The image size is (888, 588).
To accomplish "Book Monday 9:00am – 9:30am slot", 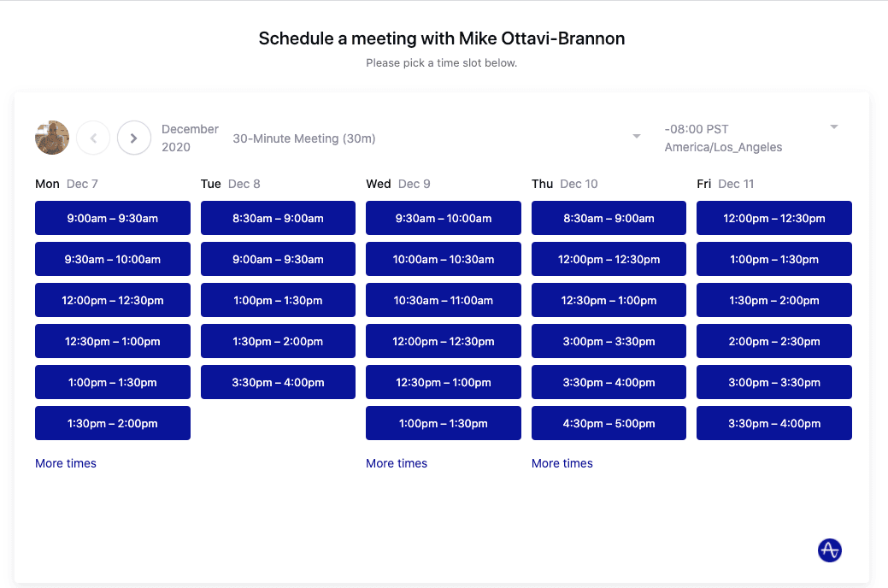I will [x=113, y=218].
